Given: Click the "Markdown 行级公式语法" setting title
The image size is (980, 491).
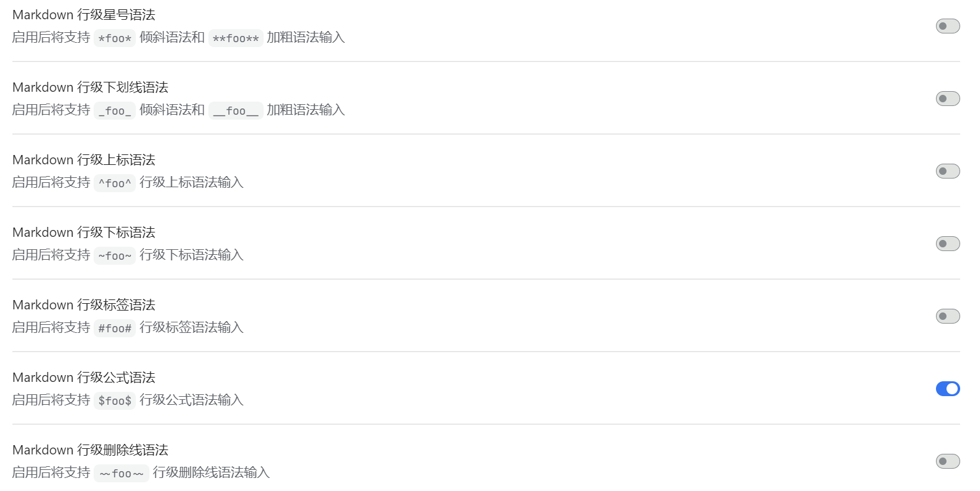Looking at the screenshot, I should (x=84, y=378).
